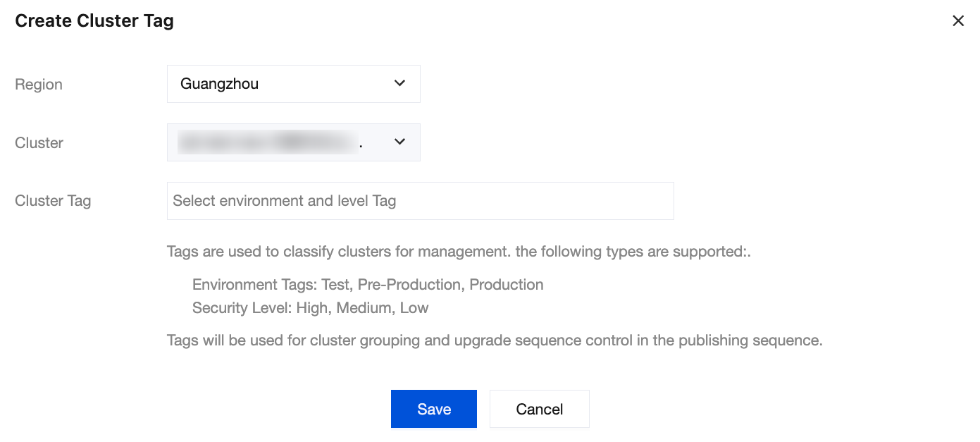Click the Region field label
The height and width of the screenshot is (442, 980).
39,85
